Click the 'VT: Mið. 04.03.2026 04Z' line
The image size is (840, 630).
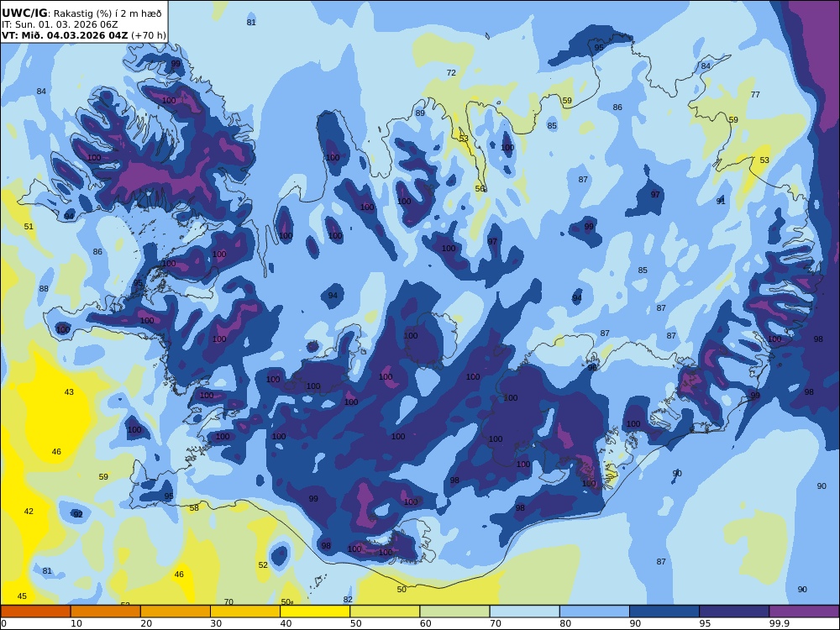[x=65, y=35]
